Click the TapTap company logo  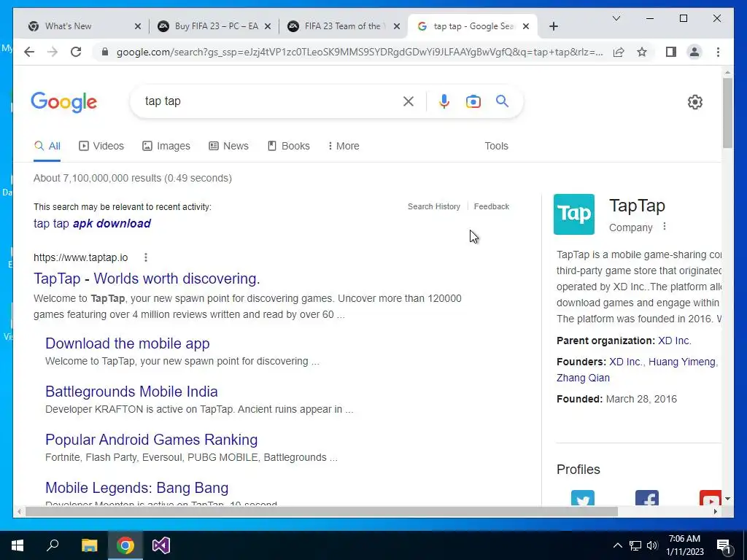pos(573,214)
